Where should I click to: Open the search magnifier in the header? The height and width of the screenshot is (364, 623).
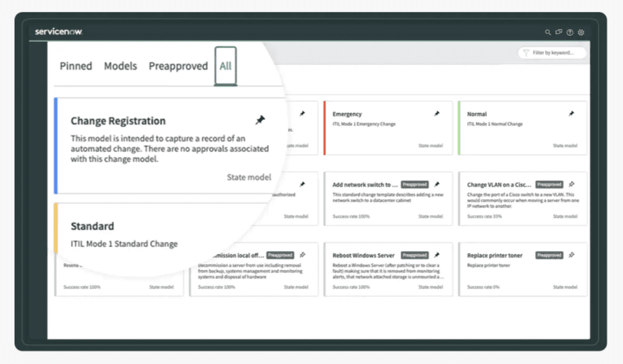[x=548, y=32]
